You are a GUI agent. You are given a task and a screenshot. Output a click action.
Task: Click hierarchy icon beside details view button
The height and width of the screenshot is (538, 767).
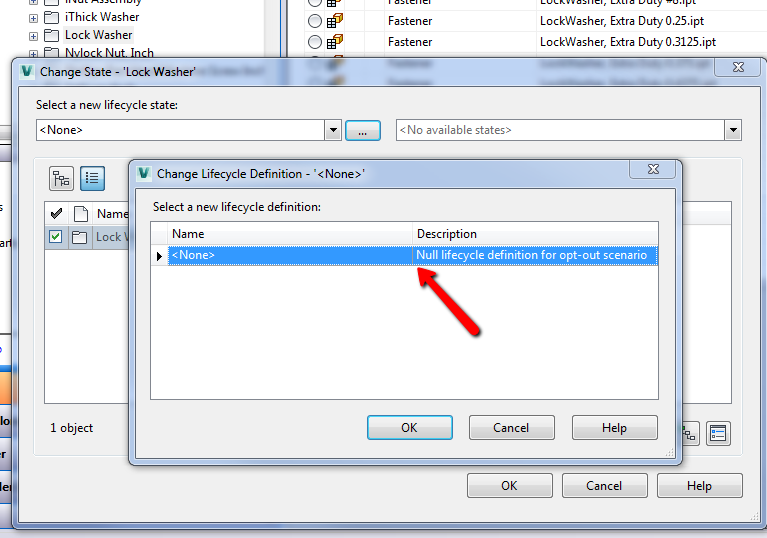click(689, 433)
